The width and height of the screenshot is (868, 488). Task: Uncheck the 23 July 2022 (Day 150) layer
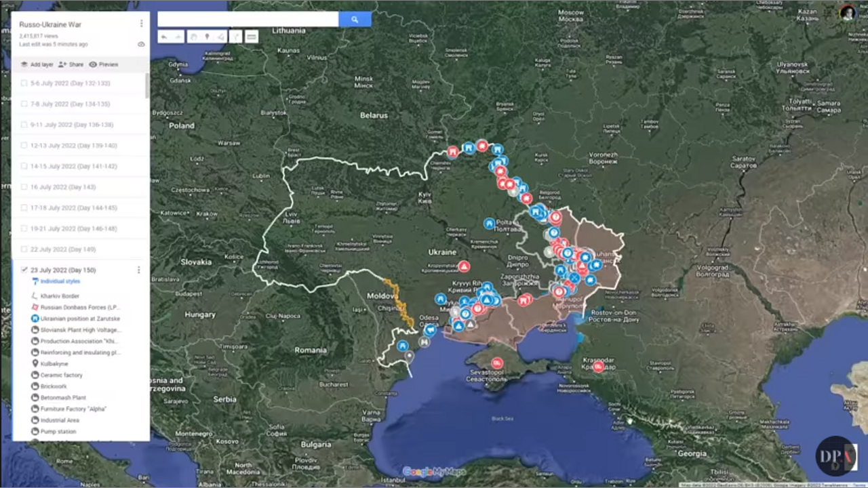click(24, 270)
